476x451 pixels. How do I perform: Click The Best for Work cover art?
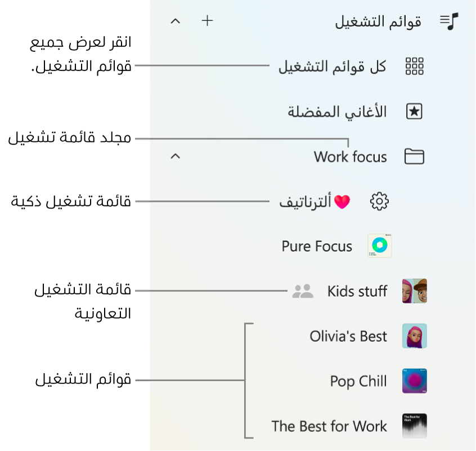414,426
